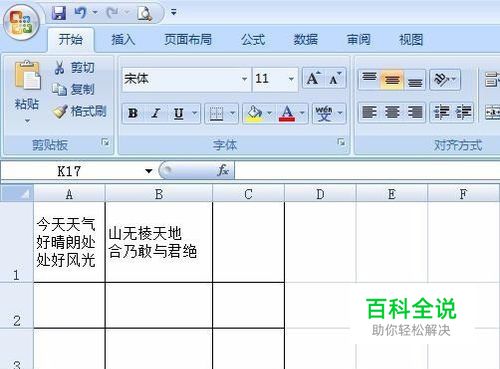The width and height of the screenshot is (500, 369).
Task: Click the Name Box showing K17
Action: [69, 171]
